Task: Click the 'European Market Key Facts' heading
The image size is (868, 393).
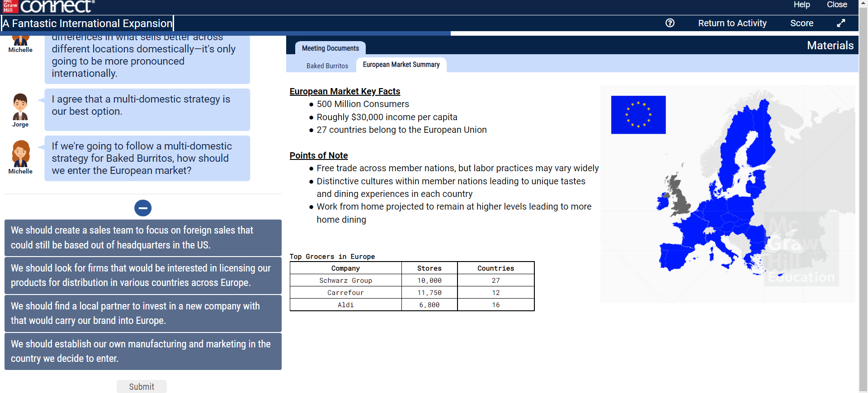Action: [x=345, y=91]
